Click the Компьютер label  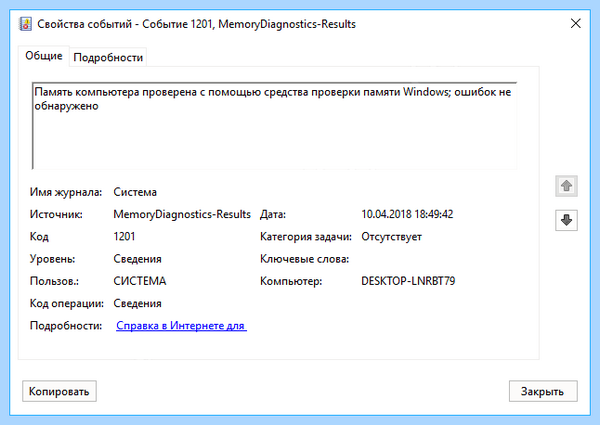[x=291, y=282]
